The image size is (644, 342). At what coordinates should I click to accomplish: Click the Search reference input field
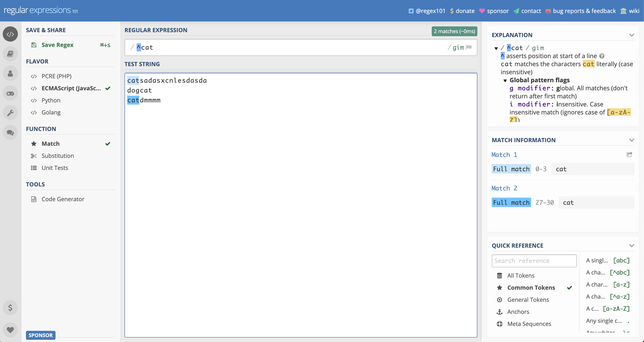click(534, 261)
